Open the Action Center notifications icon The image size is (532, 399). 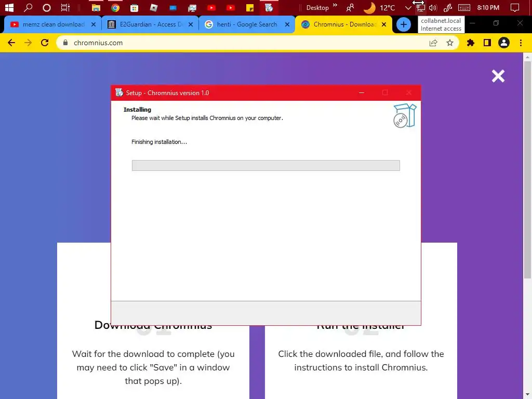tap(515, 7)
